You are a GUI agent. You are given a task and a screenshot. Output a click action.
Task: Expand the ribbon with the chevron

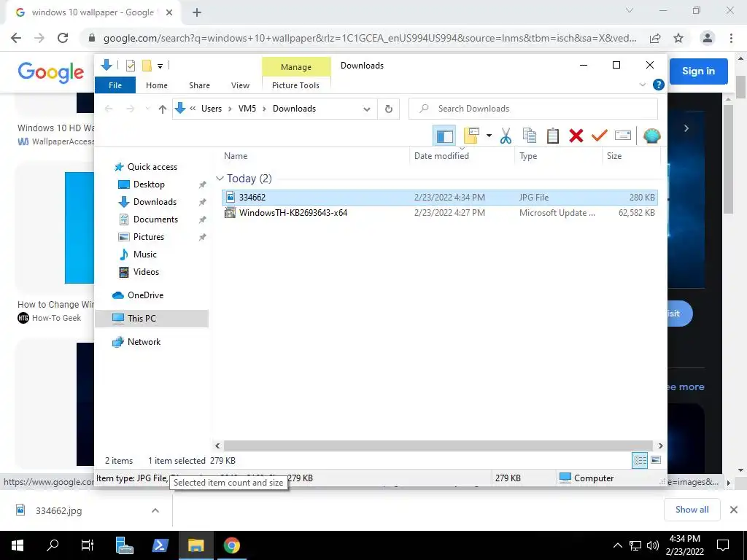pos(642,85)
